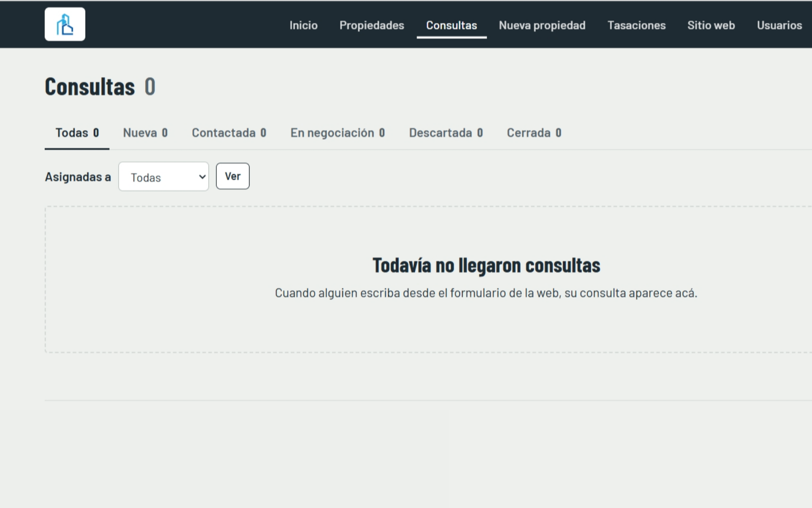This screenshot has height=508, width=812.
Task: Click the Ver button
Action: (232, 176)
